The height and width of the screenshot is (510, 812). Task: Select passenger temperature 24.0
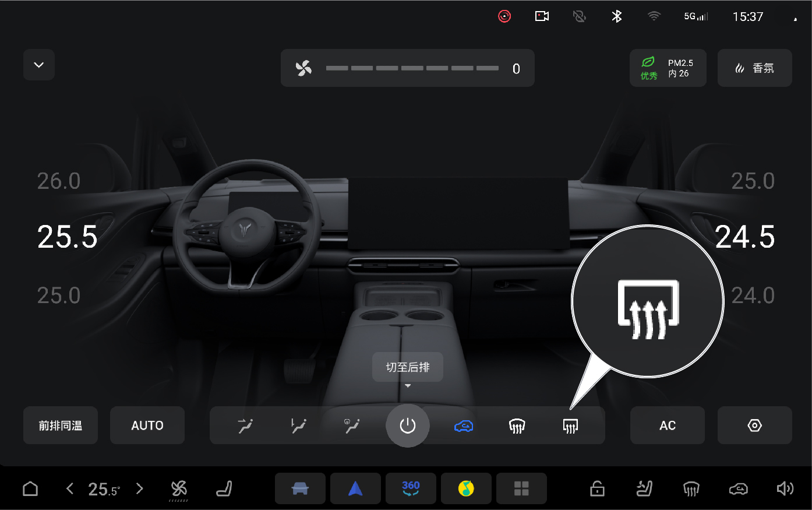coord(753,296)
